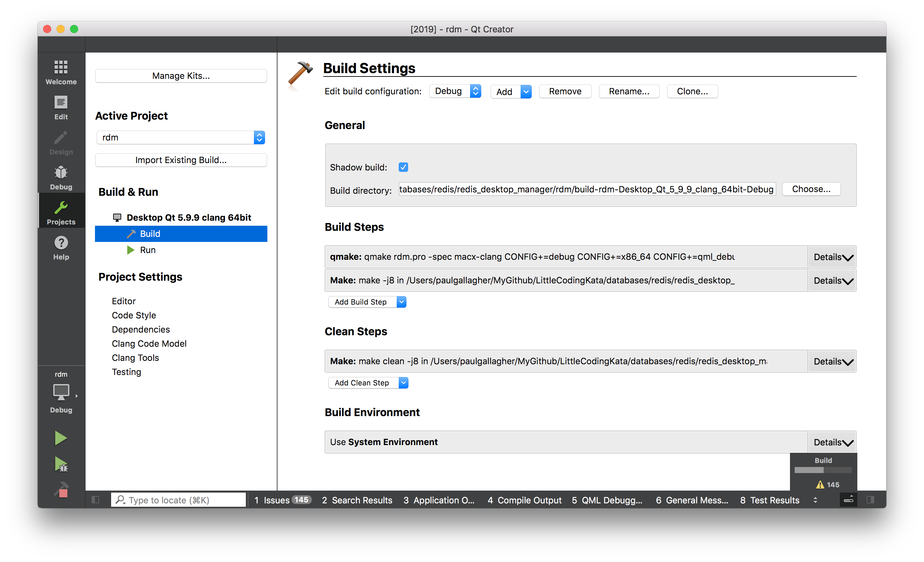Open the Add configuration dropdown
Image resolution: width=924 pixels, height=562 pixels.
(511, 92)
